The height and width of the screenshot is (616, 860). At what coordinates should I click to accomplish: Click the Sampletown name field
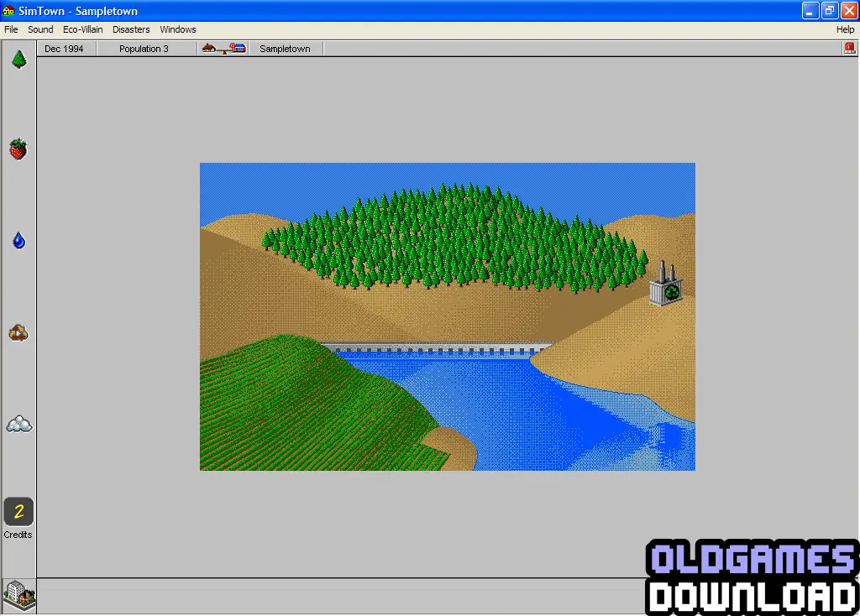[x=286, y=49]
